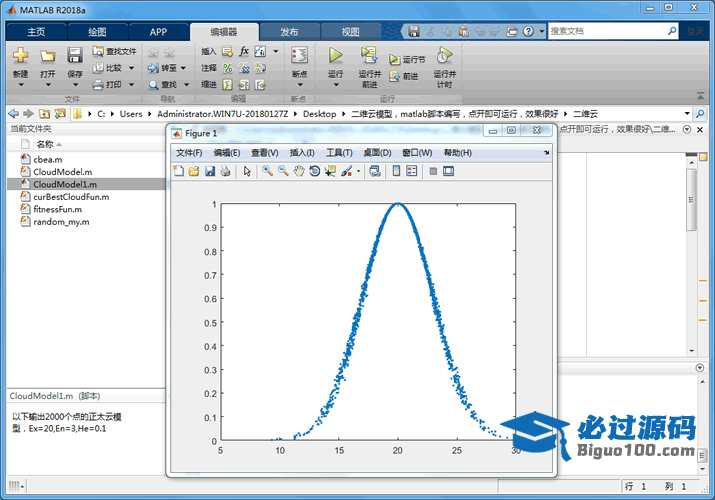Expand the Print dropdown arrow in ribbon
The width and height of the screenshot is (715, 500).
pyautogui.click(x=132, y=84)
